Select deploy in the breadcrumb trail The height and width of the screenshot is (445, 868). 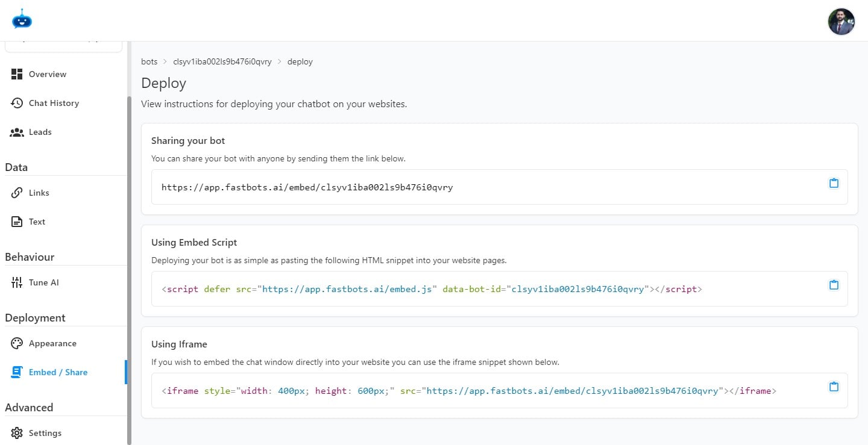coord(300,61)
